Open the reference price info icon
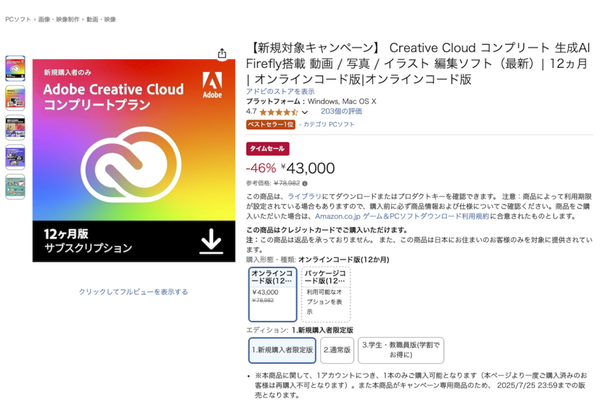This screenshot has width=600, height=401. pos(305,183)
